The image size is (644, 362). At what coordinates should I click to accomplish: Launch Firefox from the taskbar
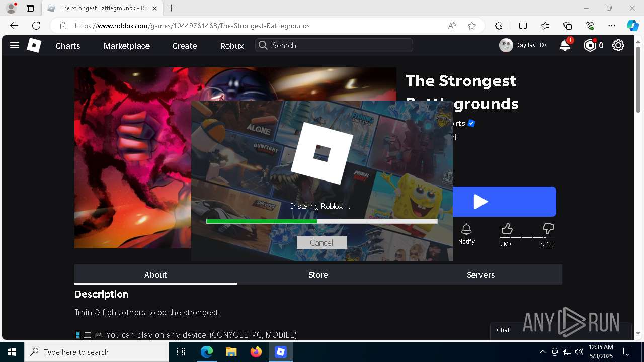256,352
